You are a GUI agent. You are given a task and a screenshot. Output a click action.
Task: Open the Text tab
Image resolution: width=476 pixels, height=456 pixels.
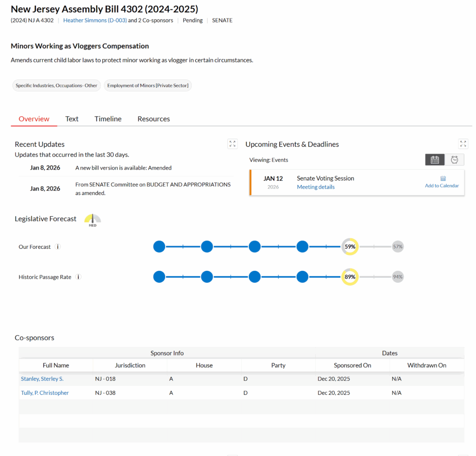pyautogui.click(x=72, y=119)
